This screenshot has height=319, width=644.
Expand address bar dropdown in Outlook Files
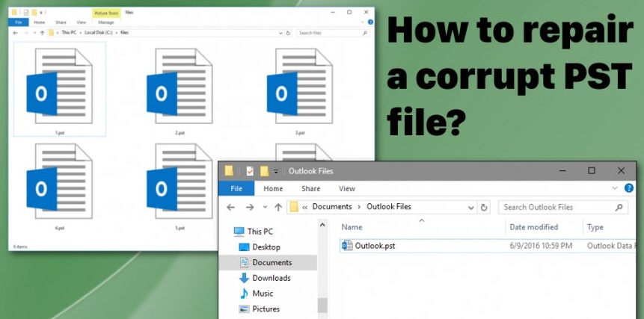[471, 208]
